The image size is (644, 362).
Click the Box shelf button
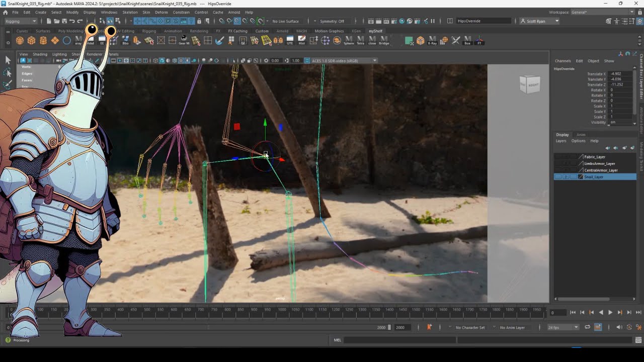(x=467, y=41)
